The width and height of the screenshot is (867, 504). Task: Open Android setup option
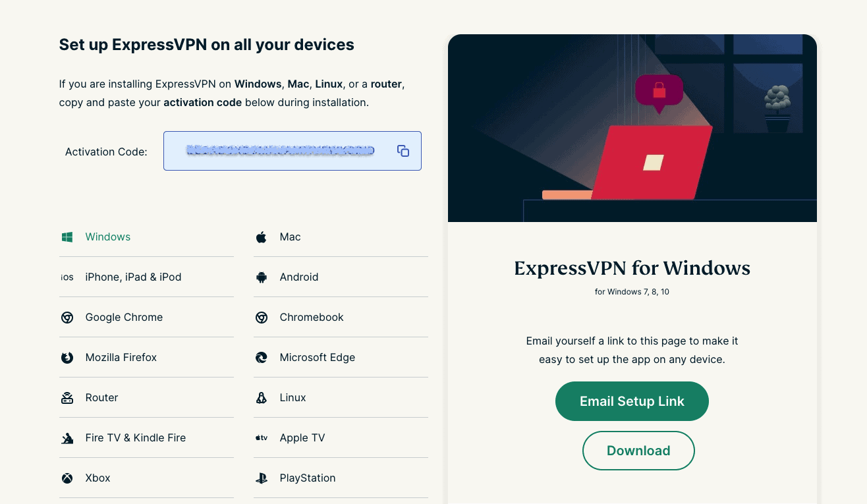pos(341,277)
